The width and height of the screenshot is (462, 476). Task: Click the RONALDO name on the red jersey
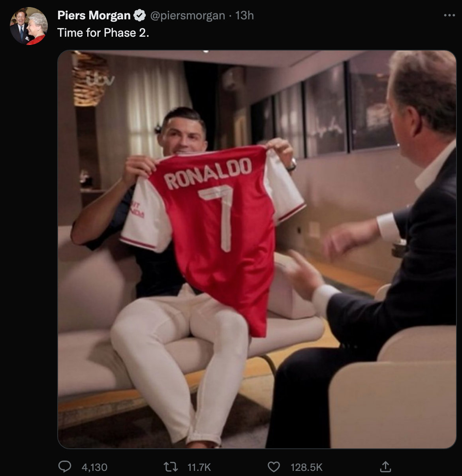pyautogui.click(x=208, y=174)
